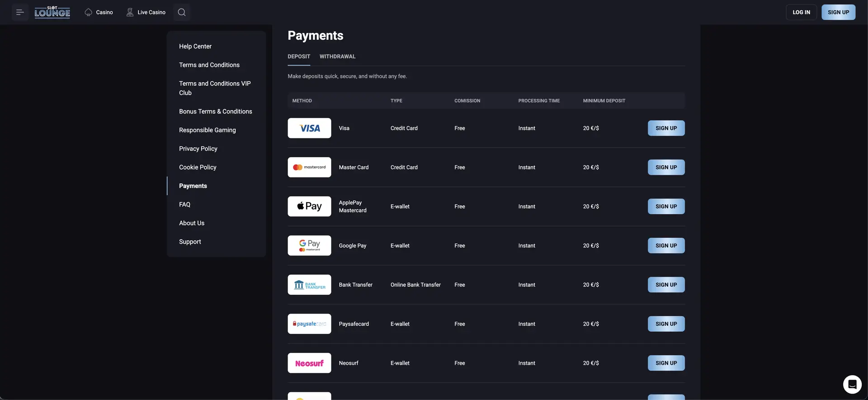Select Payments in the sidebar
Viewport: 868px width, 400px height.
(193, 186)
